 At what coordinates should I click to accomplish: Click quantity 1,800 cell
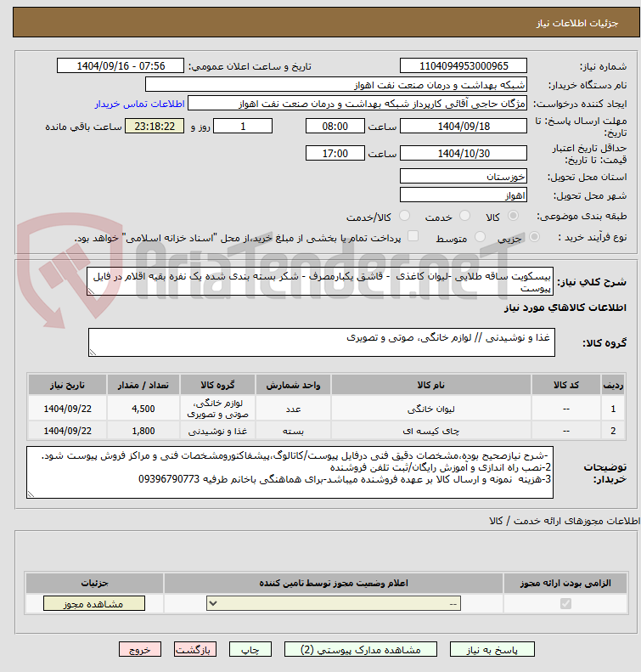[143, 431]
